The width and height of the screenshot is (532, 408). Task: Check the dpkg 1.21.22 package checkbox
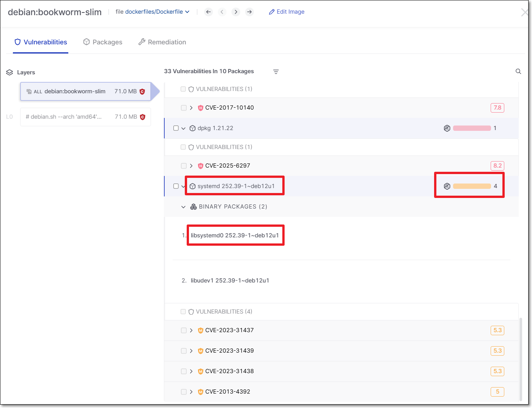176,128
